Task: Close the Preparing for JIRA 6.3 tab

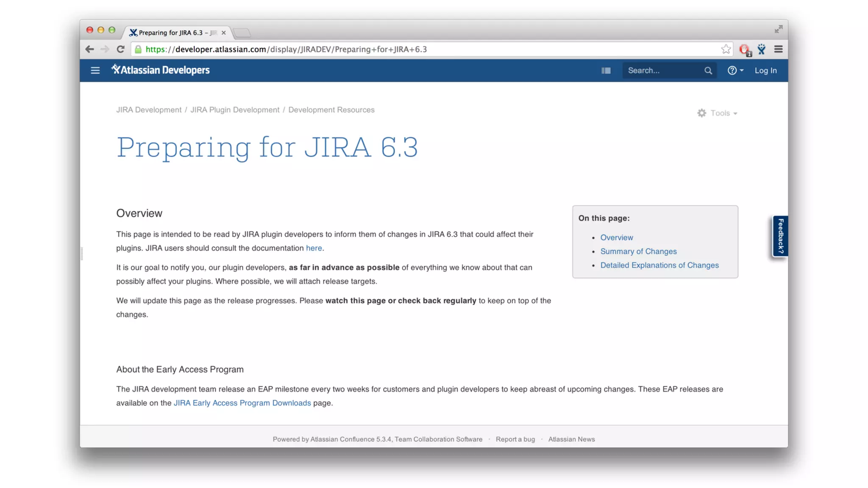Action: coord(223,33)
